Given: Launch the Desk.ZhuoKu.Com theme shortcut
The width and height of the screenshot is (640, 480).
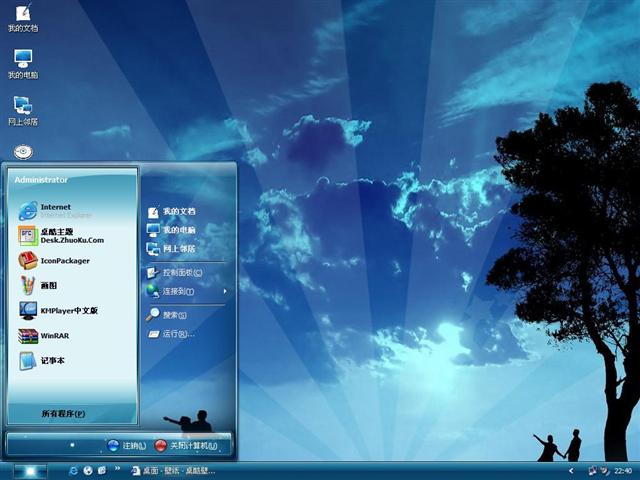Looking at the screenshot, I should click(60, 235).
